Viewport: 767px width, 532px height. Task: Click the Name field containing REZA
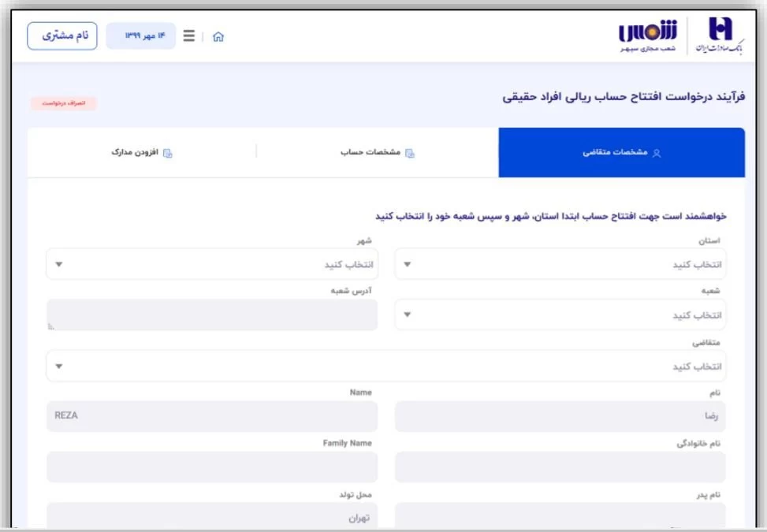(x=212, y=416)
